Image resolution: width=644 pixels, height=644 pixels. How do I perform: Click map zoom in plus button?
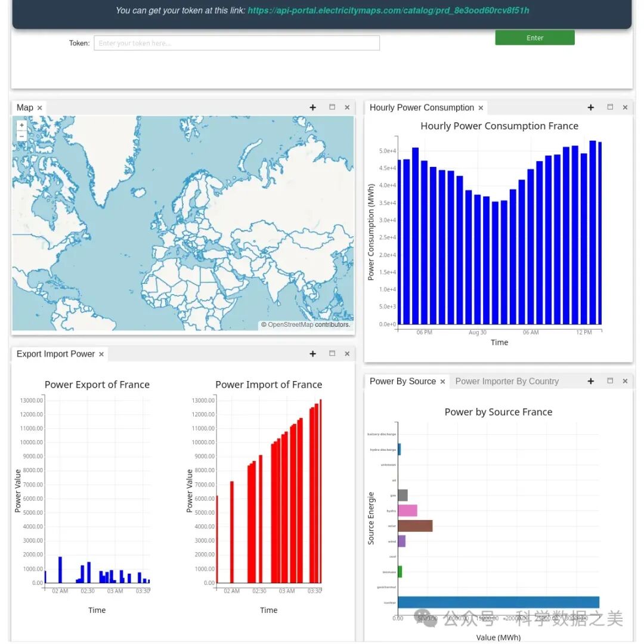pos(21,125)
